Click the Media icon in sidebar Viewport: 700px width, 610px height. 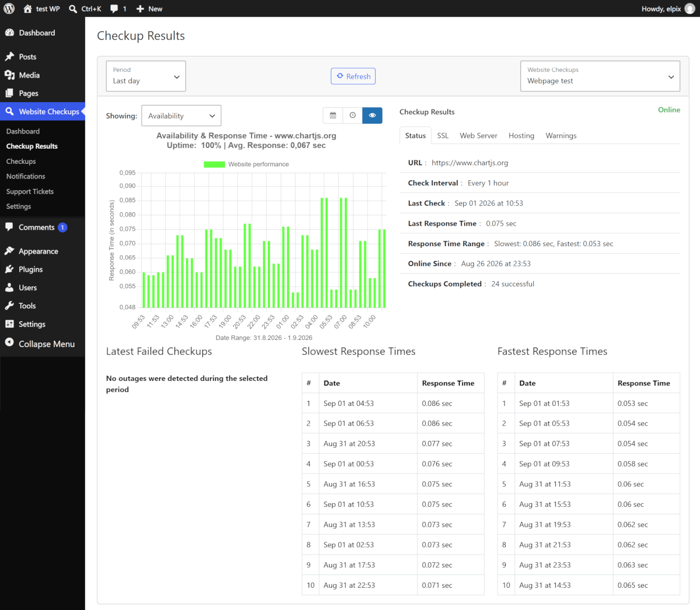pos(9,75)
